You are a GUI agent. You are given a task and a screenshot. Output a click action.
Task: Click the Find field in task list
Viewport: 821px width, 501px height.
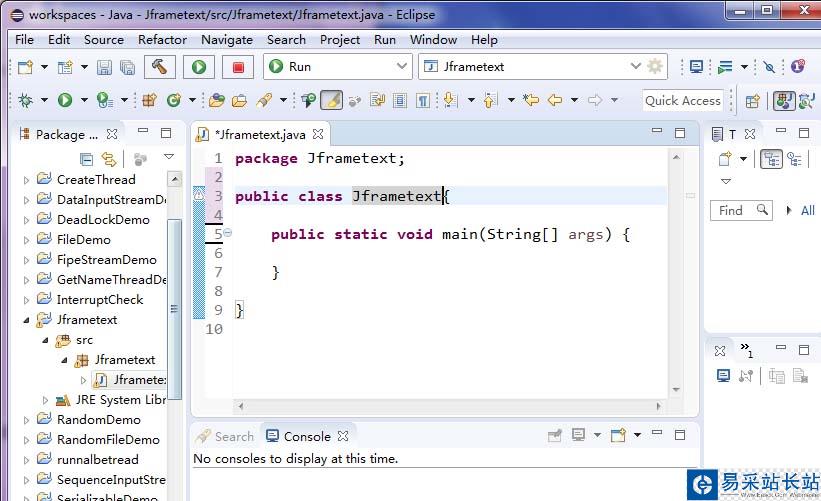coord(741,210)
